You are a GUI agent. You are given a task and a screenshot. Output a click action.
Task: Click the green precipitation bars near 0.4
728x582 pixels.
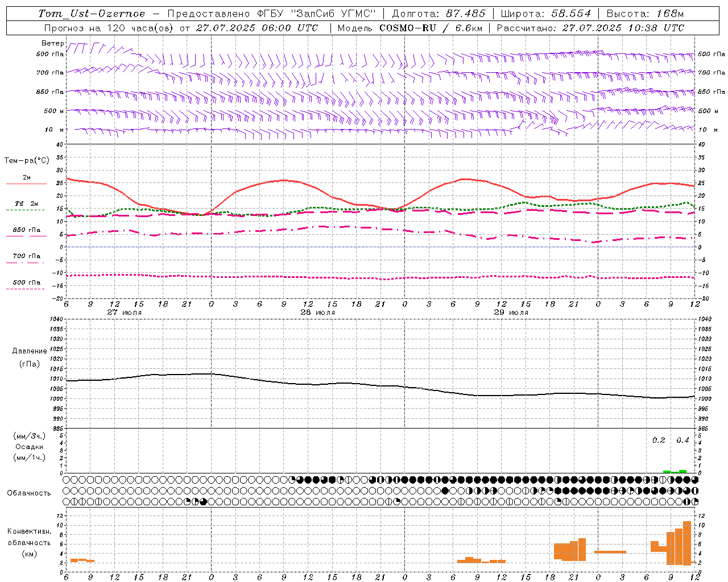tap(675, 471)
